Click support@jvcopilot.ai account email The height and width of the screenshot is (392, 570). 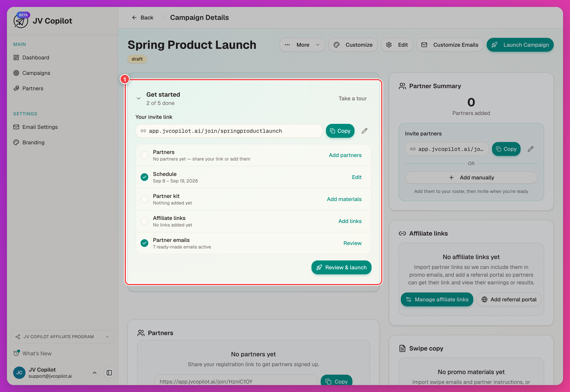[50, 376]
